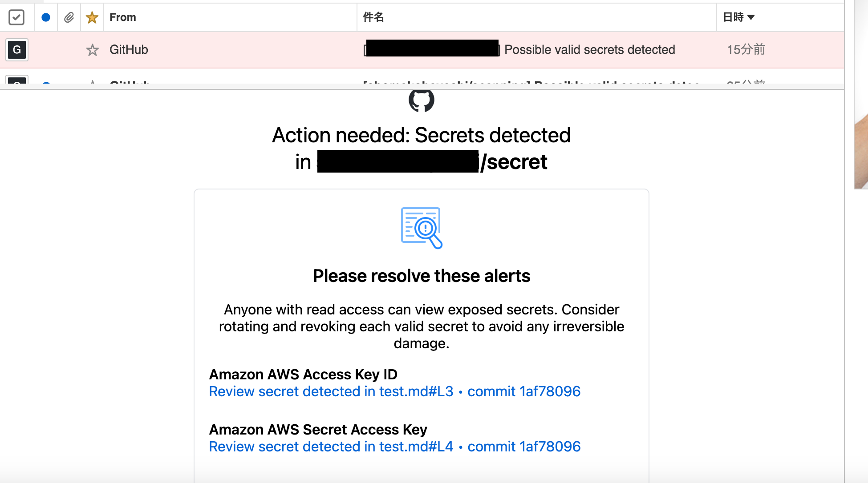The image size is (868, 483).
Task: Toggle the select-all messages checkbox
Action: point(16,17)
